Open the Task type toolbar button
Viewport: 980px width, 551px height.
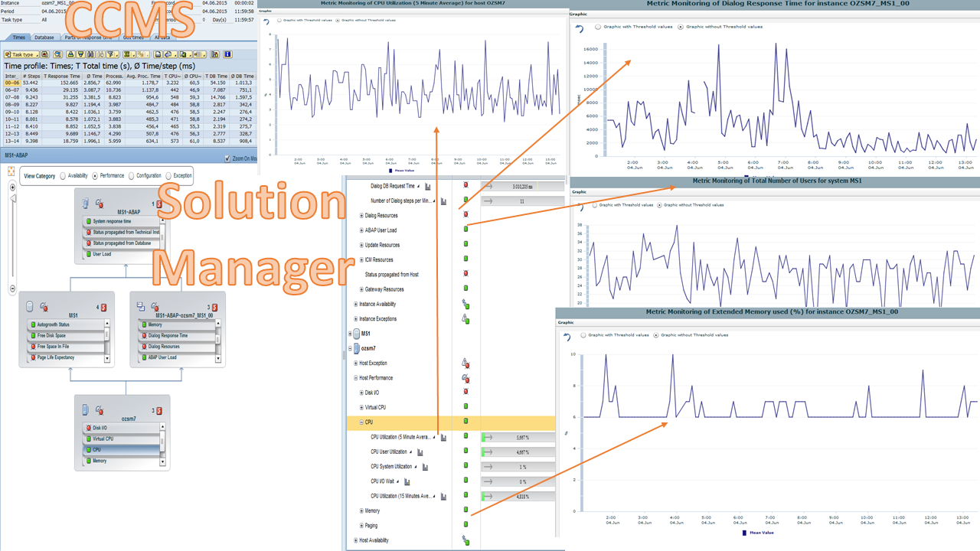pos(21,54)
